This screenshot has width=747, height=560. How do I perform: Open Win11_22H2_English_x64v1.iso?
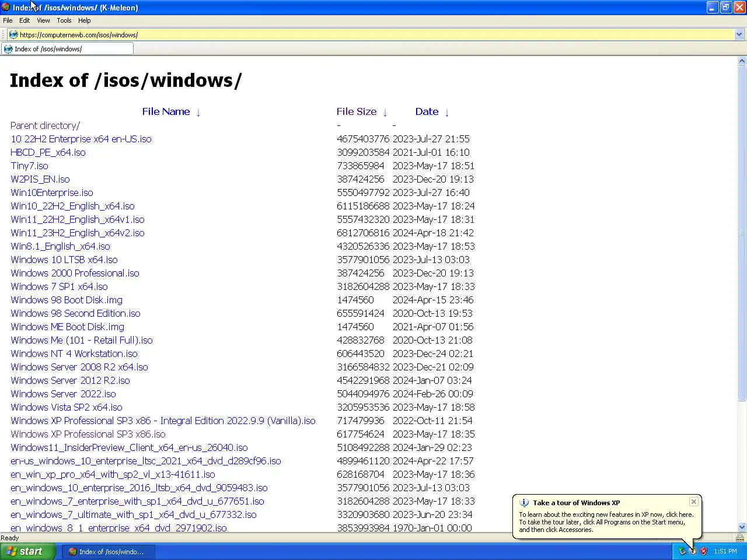point(78,219)
